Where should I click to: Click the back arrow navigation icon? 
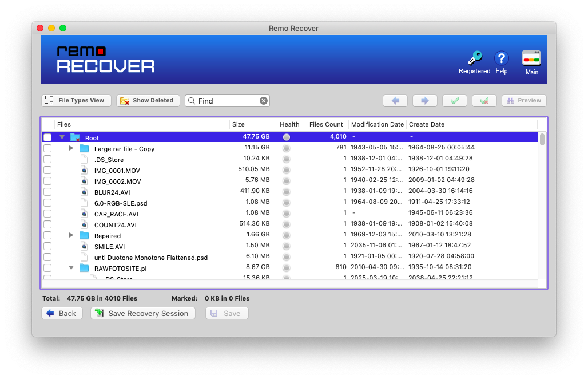[x=395, y=101]
